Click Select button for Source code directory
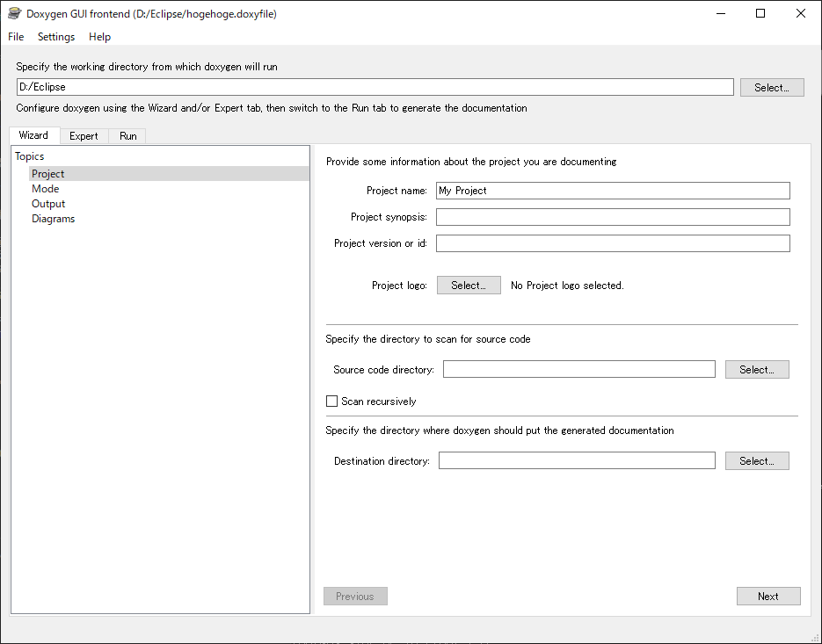The width and height of the screenshot is (822, 644). (757, 369)
